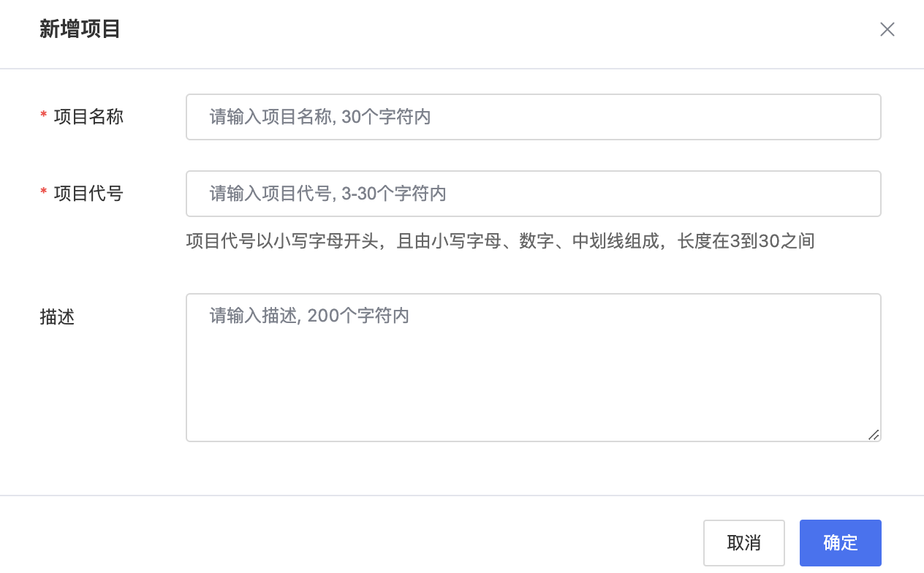This screenshot has height=573, width=924.
Task: Focus the 项目代号 input field
Action: 534,194
